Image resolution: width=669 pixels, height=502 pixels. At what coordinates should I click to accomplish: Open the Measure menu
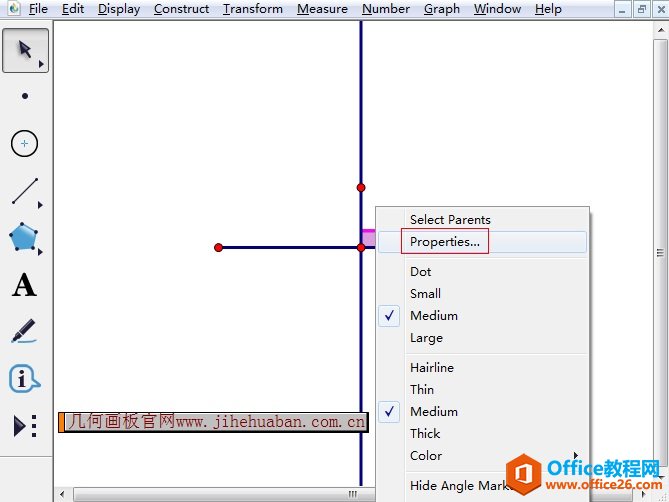coord(322,9)
